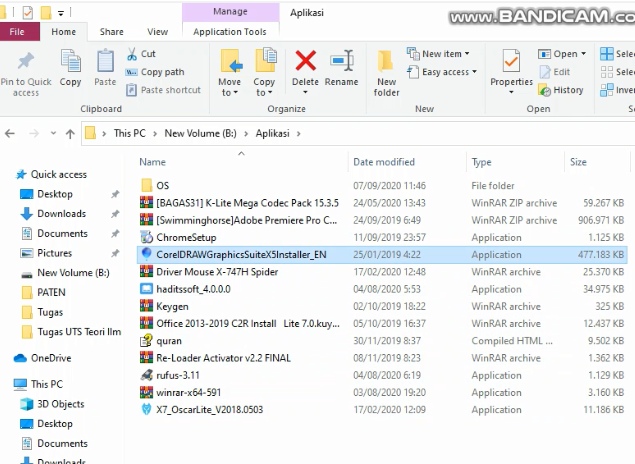Viewport: 635px width, 464px height.
Task: Select Office 2013-2019 C2R Install archive
Action: 382,324
